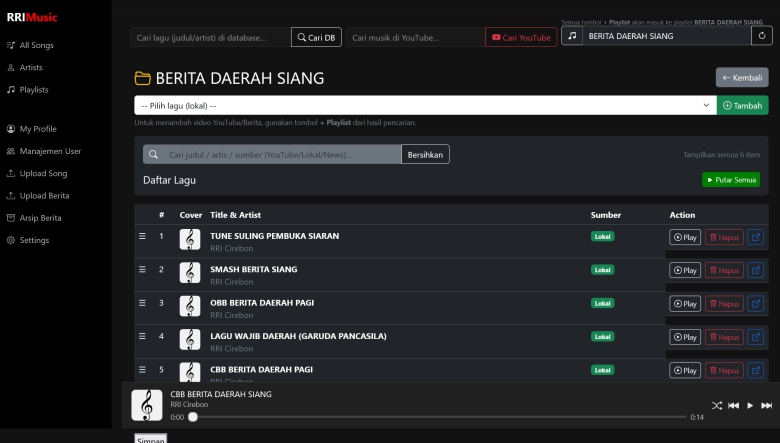The image size is (780, 443).
Task: Click music note icon next to playlist field
Action: (x=571, y=36)
